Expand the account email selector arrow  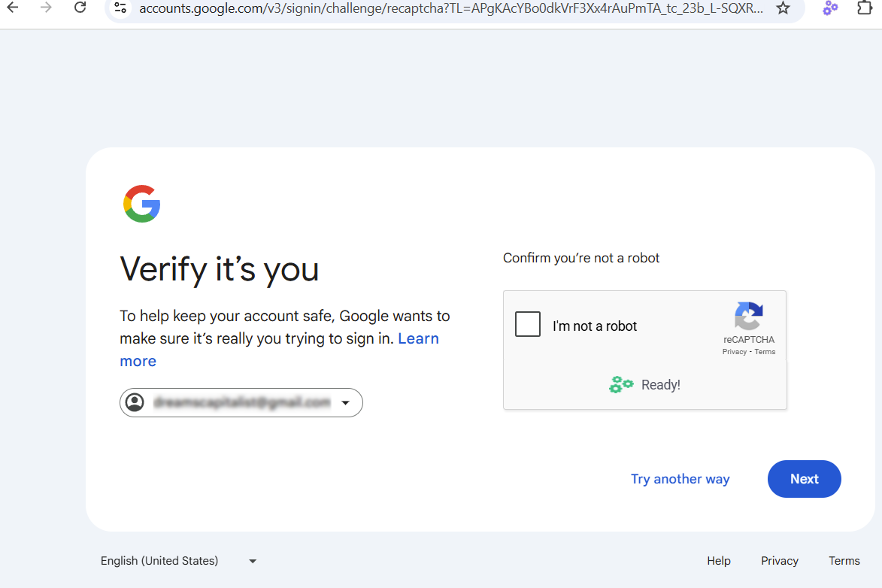(x=345, y=403)
